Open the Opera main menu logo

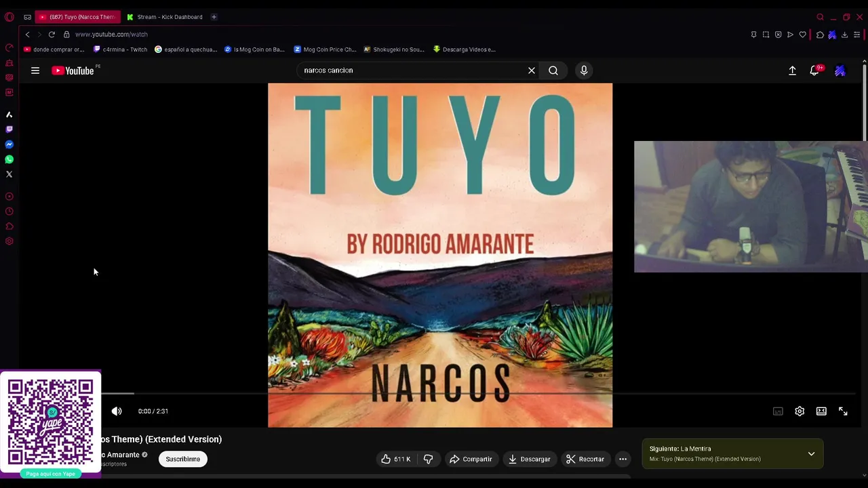[9, 17]
